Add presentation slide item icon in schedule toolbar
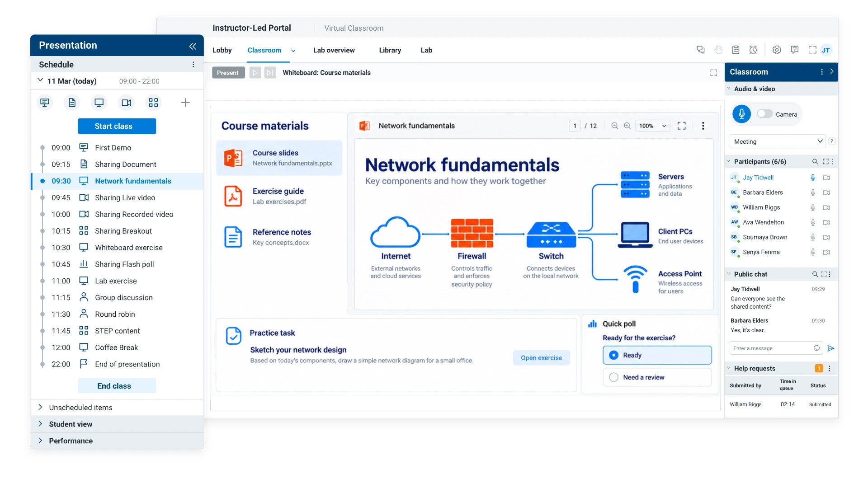Viewport: 868px width, 488px height. (45, 103)
